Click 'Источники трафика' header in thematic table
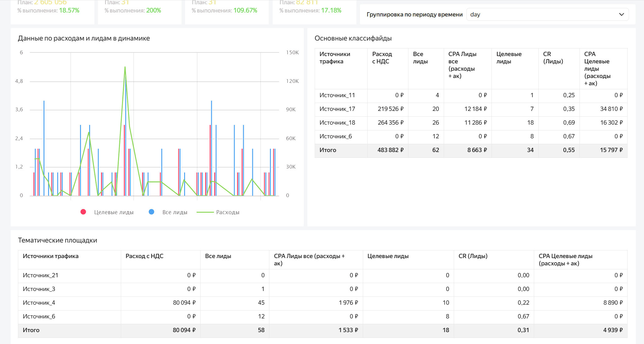This screenshot has height=344, width=644. 51,256
